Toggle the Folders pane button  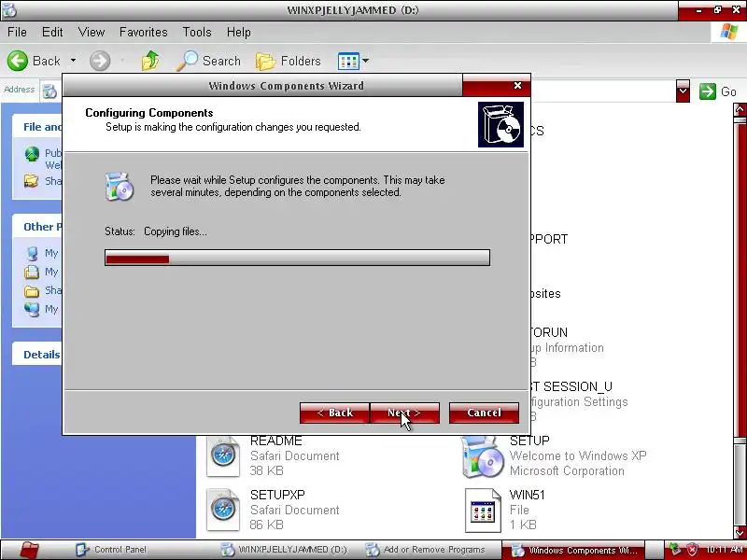tap(289, 61)
